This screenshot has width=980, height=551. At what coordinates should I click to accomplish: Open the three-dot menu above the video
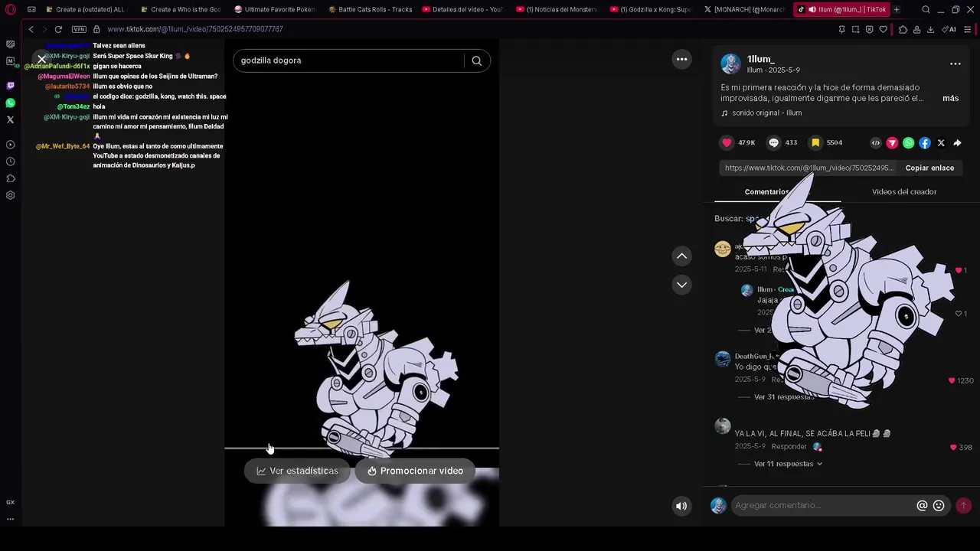[x=681, y=59]
